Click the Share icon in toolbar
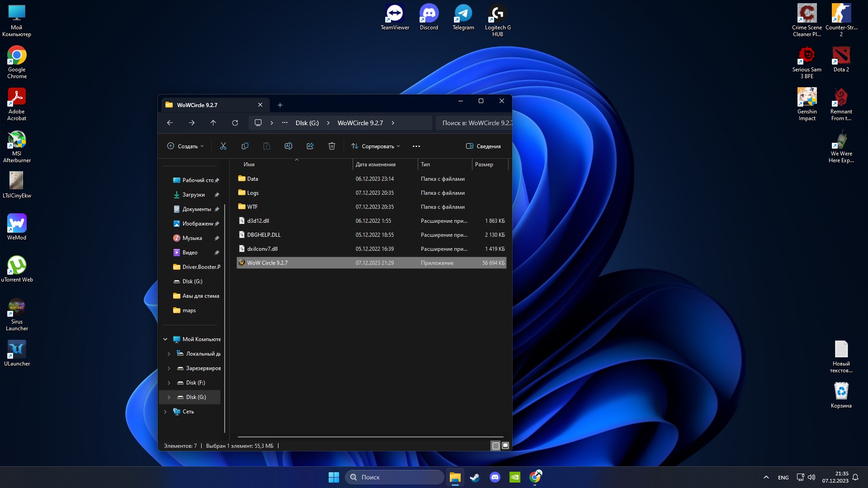The height and width of the screenshot is (488, 868). [x=310, y=146]
